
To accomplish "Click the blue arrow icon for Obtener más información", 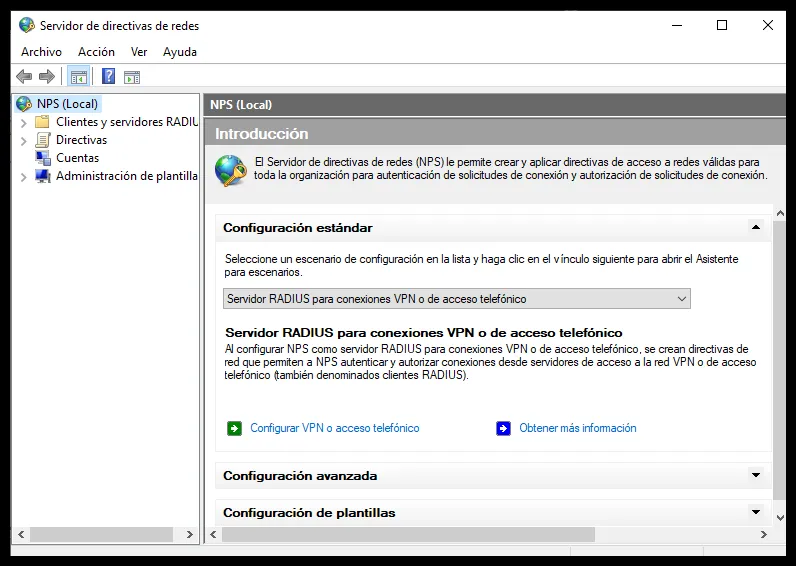I will click(x=503, y=428).
